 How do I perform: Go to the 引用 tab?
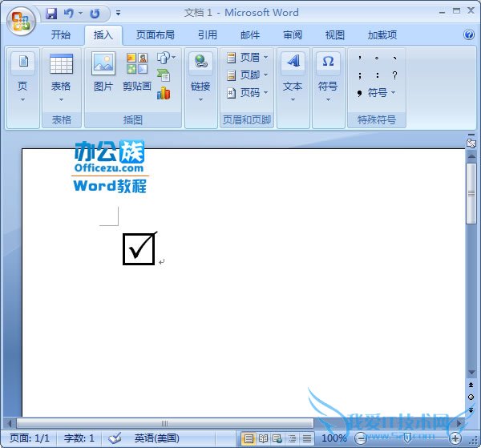[x=208, y=35]
